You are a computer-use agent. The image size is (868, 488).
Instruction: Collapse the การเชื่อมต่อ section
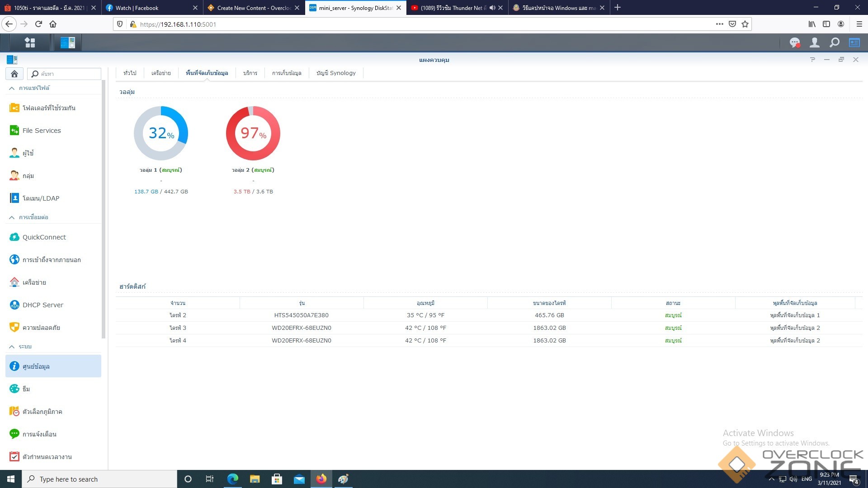[x=12, y=217]
